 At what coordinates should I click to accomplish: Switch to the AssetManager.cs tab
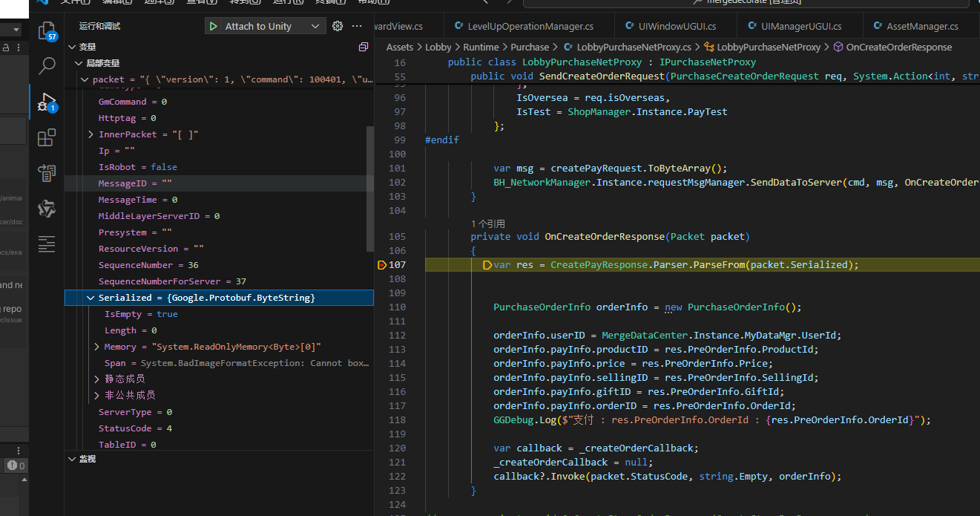coord(922,27)
